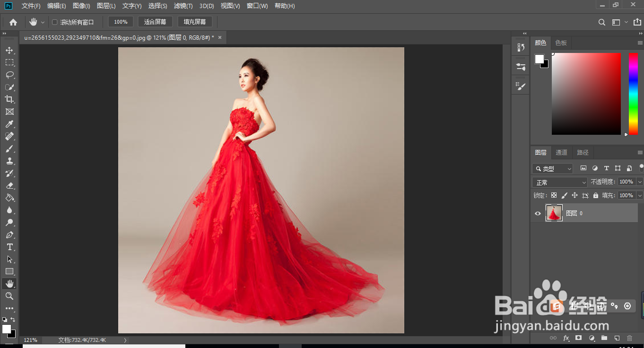Switch to the 通道 panel tab
This screenshot has height=348, width=644.
tap(561, 152)
